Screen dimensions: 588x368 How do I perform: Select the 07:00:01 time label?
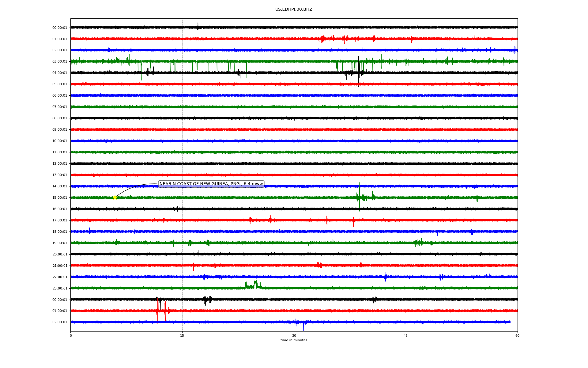(x=60, y=107)
